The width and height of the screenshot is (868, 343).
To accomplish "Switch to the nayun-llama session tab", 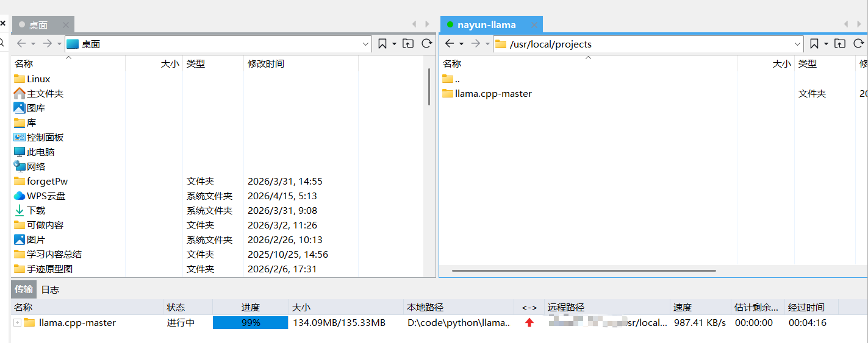I will pos(487,25).
